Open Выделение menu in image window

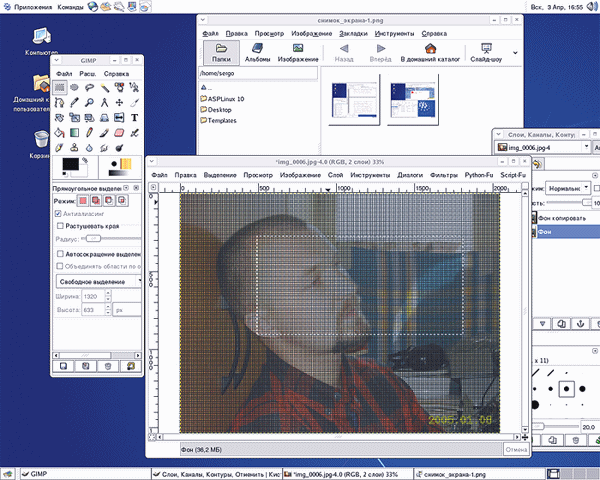point(220,175)
